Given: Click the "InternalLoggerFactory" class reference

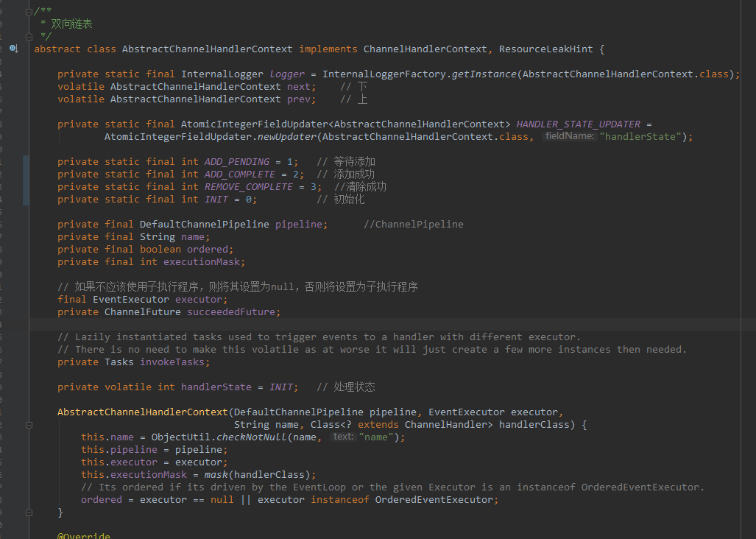Looking at the screenshot, I should click(x=384, y=74).
